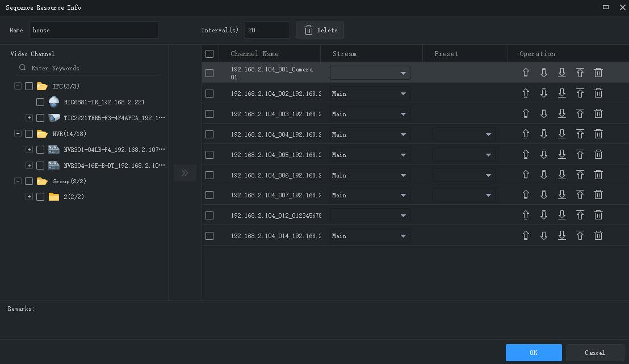Screen dimensions: 629x364
Task: Click the Name field containing house
Action: tap(94, 30)
